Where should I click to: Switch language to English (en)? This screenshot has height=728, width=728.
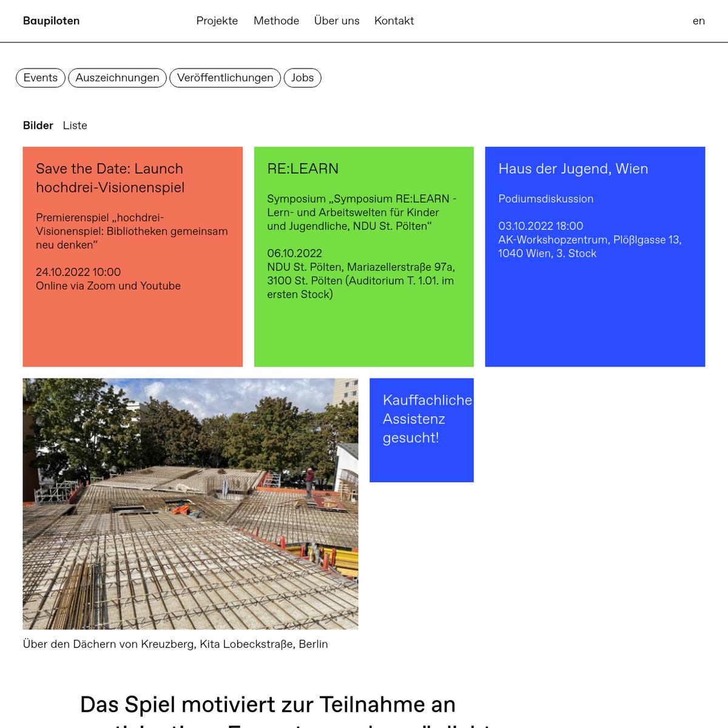tap(698, 21)
